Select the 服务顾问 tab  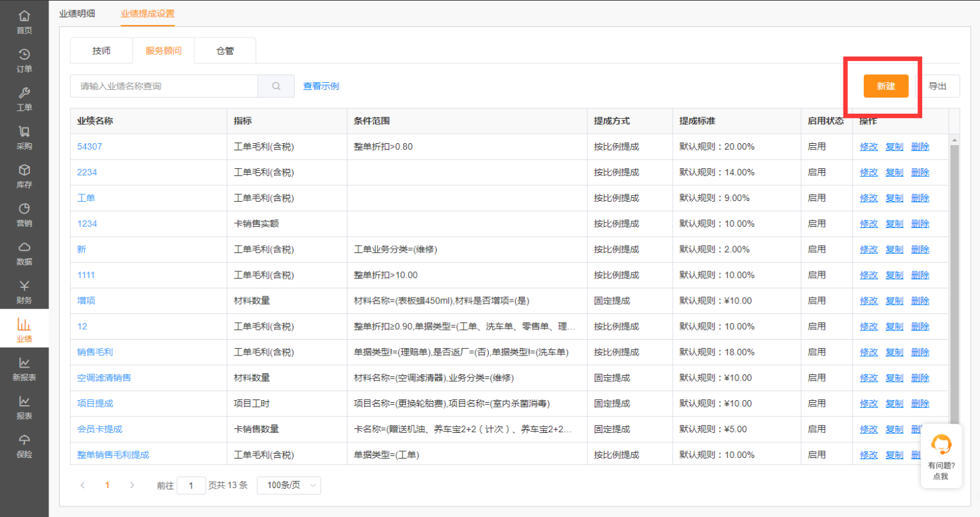click(164, 51)
